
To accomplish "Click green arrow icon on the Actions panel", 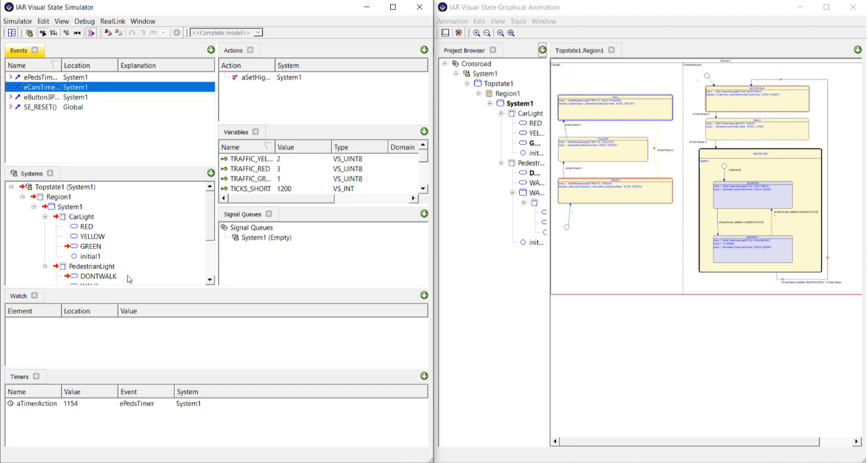I will [x=424, y=50].
